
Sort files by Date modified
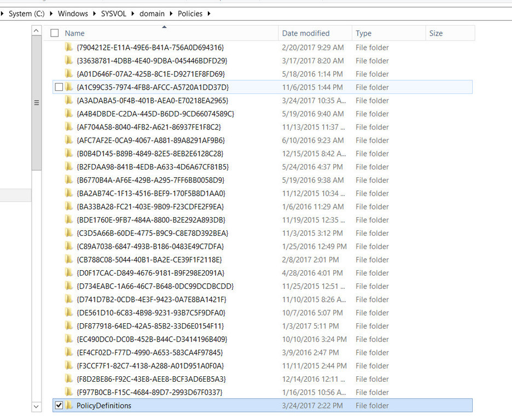(306, 33)
